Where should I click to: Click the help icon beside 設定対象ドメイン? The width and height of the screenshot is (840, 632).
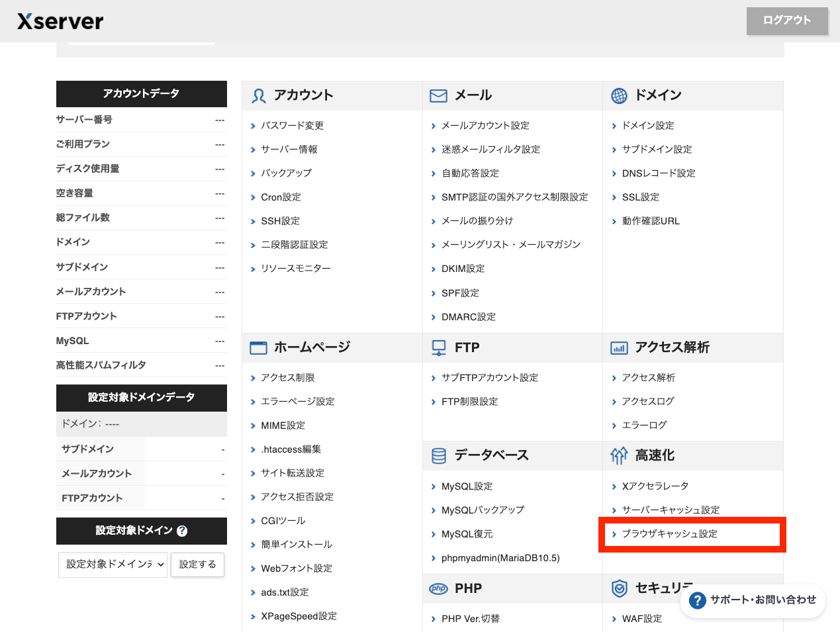[x=182, y=531]
